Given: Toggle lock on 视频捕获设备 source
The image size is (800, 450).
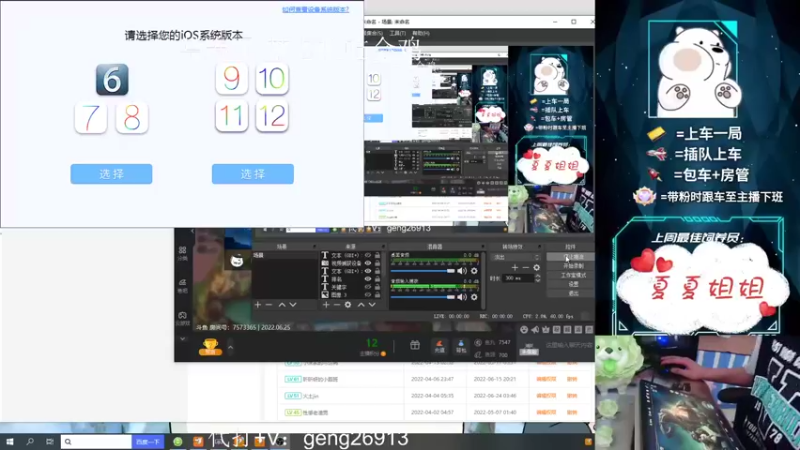Looking at the screenshot, I should tap(378, 263).
